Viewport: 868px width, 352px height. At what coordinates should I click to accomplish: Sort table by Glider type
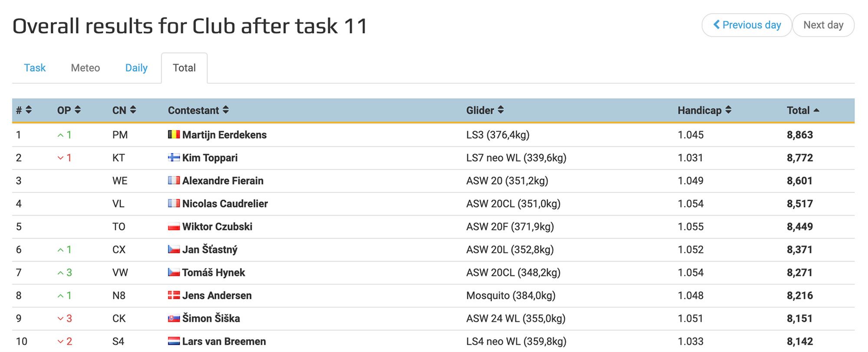(485, 110)
